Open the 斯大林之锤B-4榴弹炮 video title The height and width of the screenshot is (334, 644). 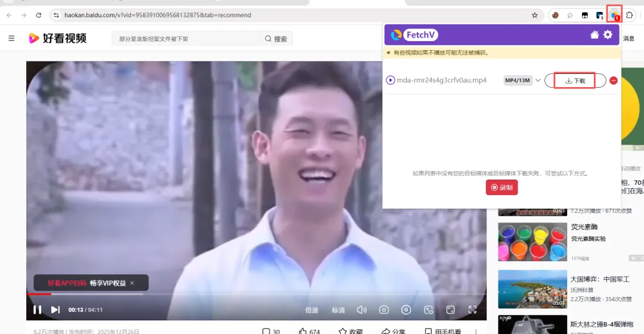602,324
